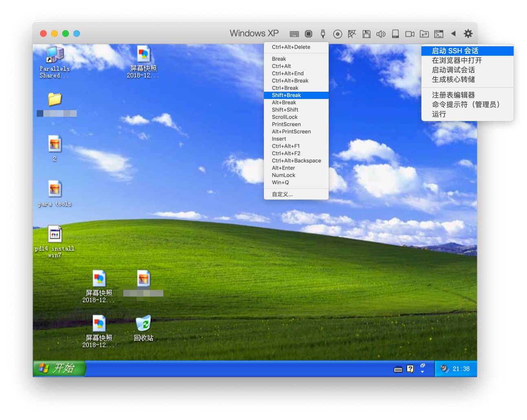The height and width of the screenshot is (420, 527).
Task: Choose Break in the keyboard menu
Action: coord(296,59)
